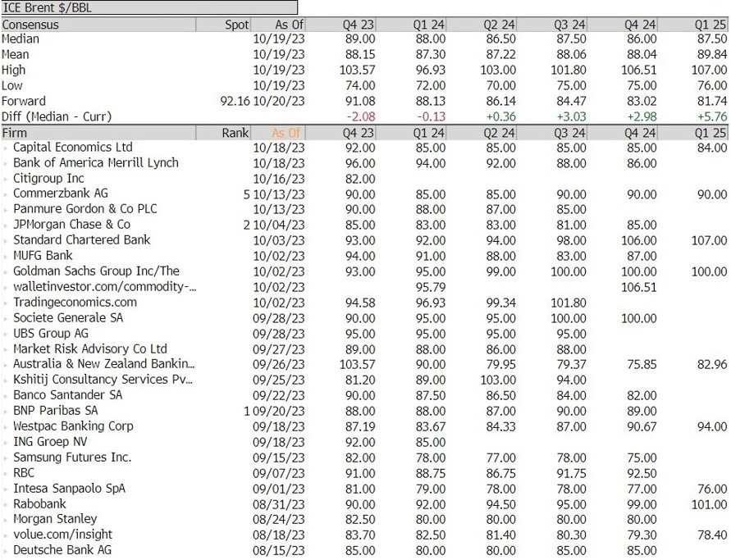
Task: Open Westpac Banking Corp row
Action: pos(73,426)
